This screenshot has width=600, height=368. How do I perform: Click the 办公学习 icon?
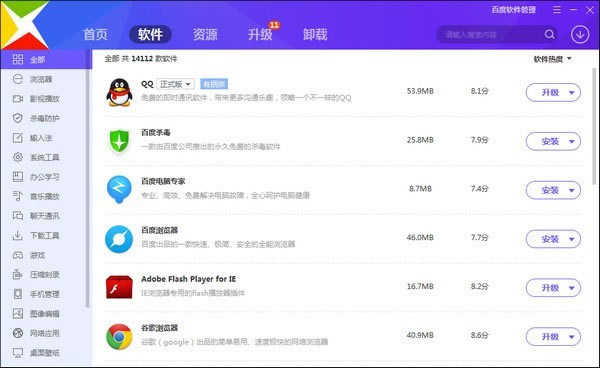point(18,176)
